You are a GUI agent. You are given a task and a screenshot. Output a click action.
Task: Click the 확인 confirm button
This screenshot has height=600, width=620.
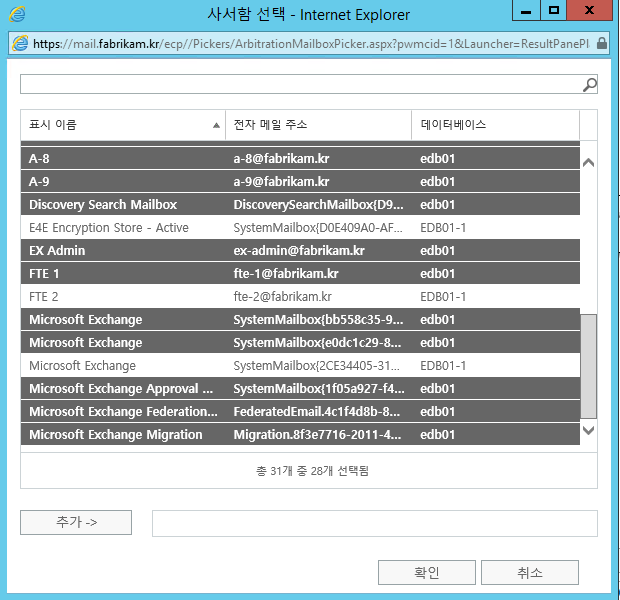pos(427,572)
